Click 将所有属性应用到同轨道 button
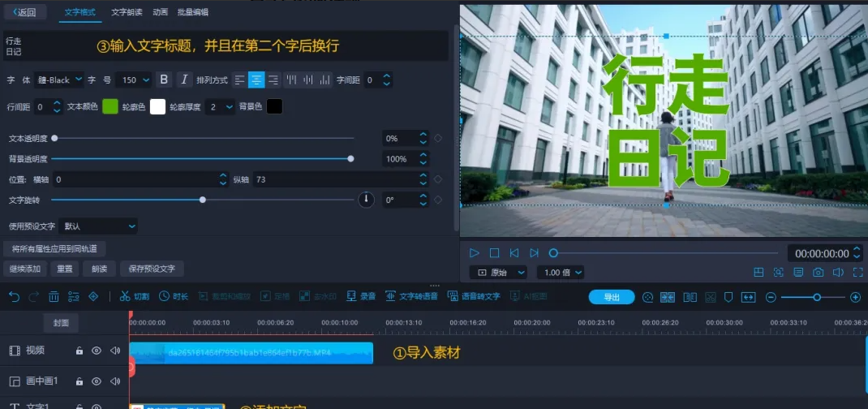Image resolution: width=868 pixels, height=409 pixels. point(54,249)
